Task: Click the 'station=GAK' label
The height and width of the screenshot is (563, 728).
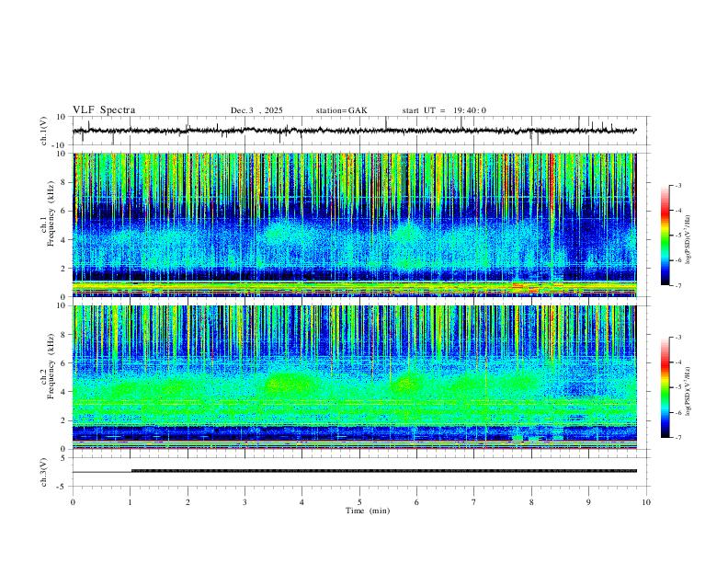Action: click(341, 110)
